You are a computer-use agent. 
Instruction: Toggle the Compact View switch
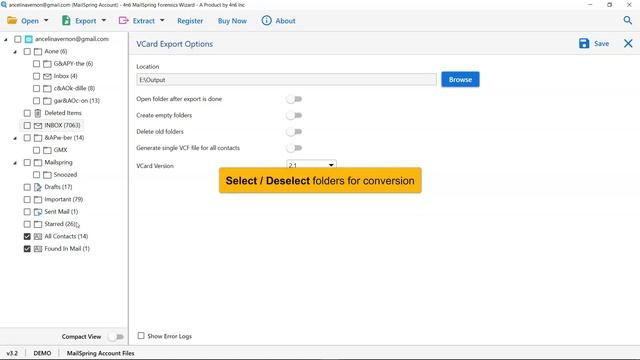point(116,337)
